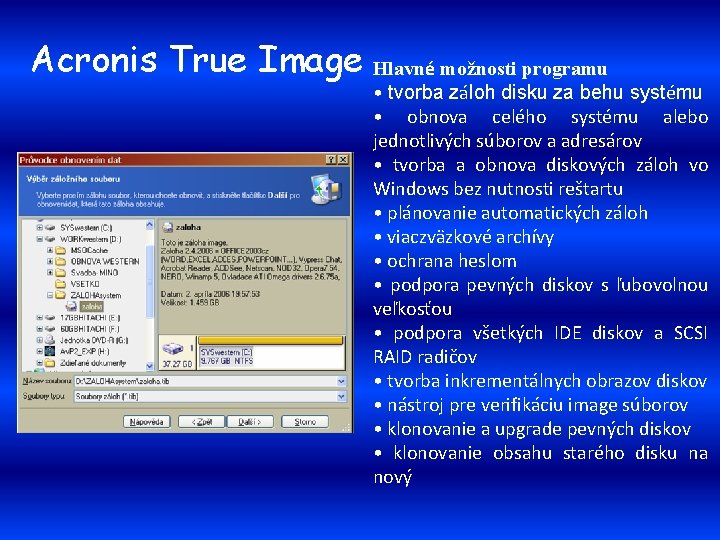The image size is (720, 540).
Task: Click the 'Výběr záložního souboru' heading
Action: (73, 179)
